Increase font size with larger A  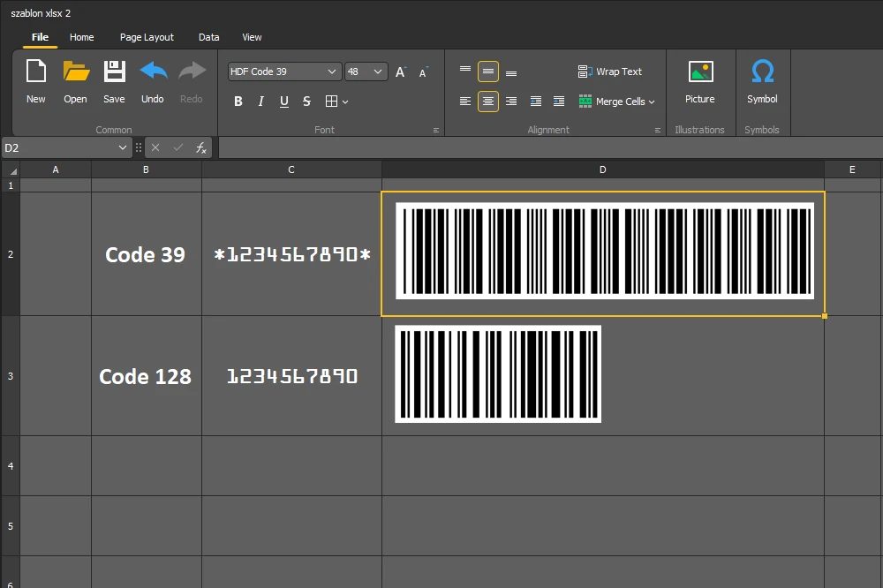click(x=400, y=72)
